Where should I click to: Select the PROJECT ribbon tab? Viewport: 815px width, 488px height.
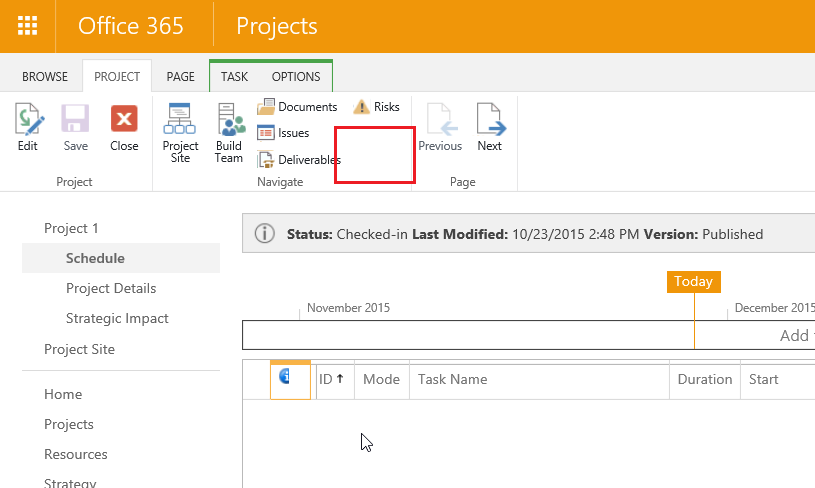coord(117,76)
